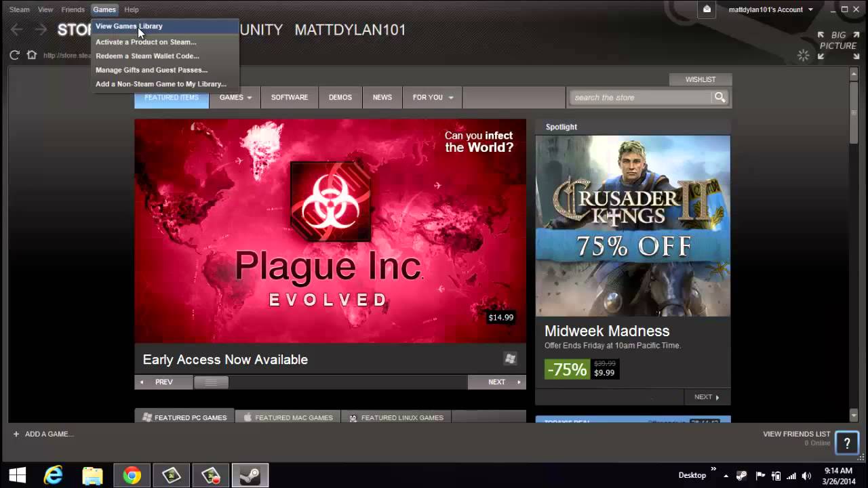Screen dimensions: 868x488
Task: Expand the Games store dropdown
Action: click(235, 98)
